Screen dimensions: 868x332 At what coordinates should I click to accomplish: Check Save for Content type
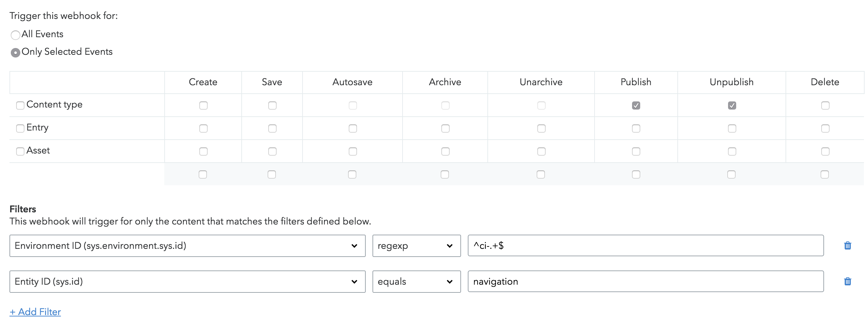tap(272, 105)
